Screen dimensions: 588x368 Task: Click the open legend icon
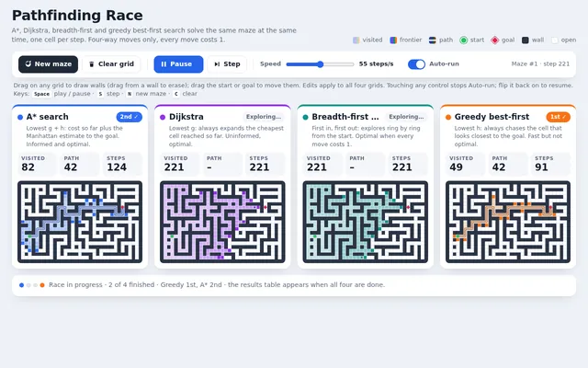point(555,40)
